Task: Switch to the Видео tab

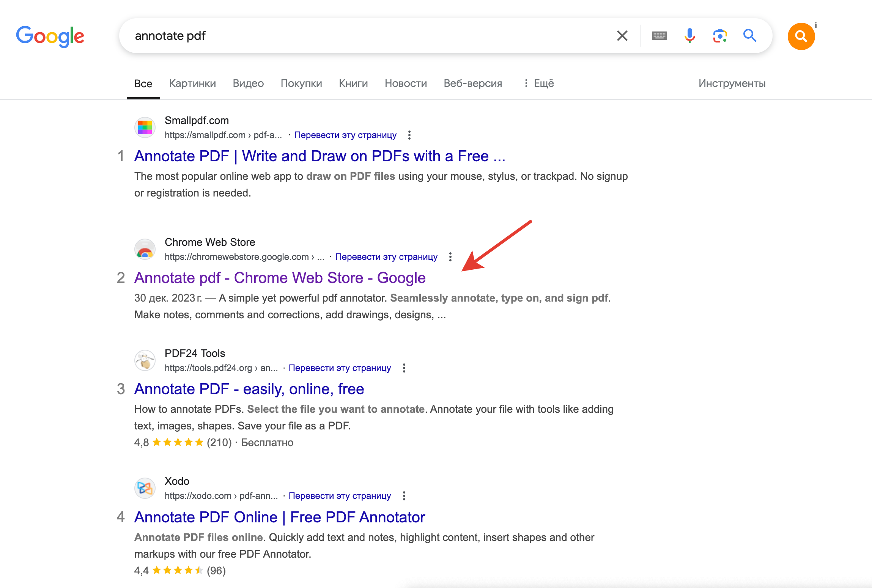Action: 248,83
